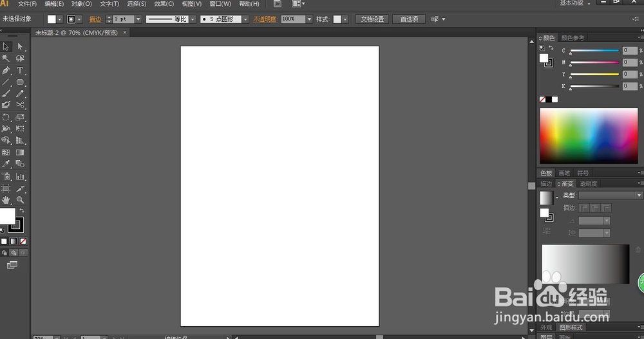This screenshot has height=339, width=644.
Task: Click the large Fill color box in toolbox
Action: tap(7, 216)
